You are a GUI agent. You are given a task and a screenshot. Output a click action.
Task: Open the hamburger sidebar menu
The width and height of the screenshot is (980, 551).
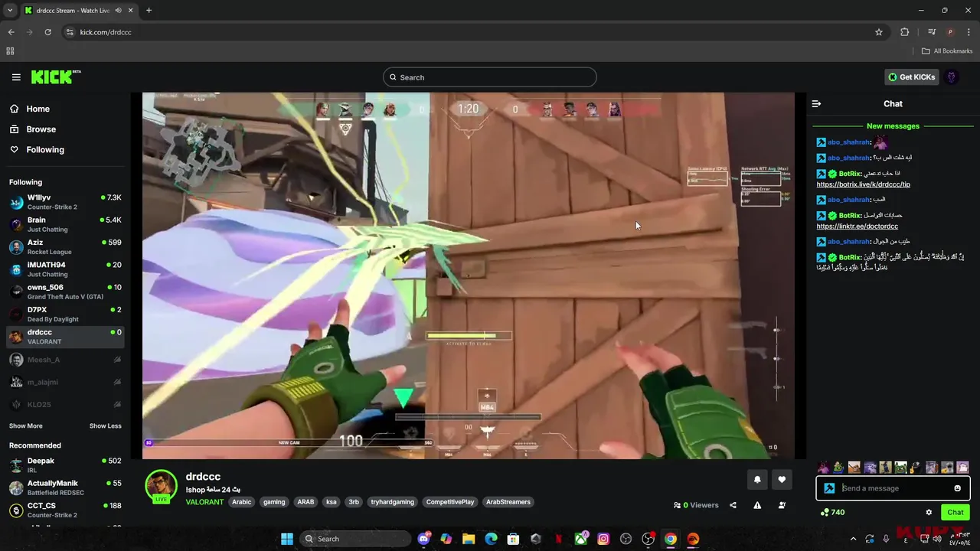16,77
